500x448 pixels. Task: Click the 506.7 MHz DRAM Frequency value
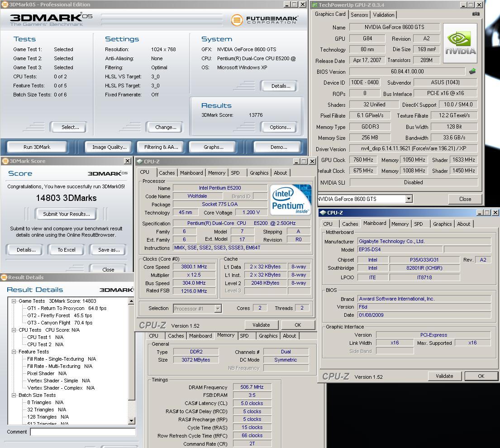[x=252, y=387]
